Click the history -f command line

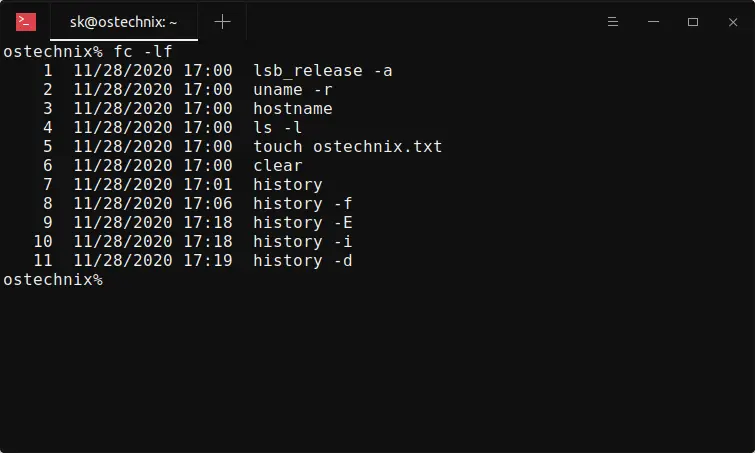(303, 204)
